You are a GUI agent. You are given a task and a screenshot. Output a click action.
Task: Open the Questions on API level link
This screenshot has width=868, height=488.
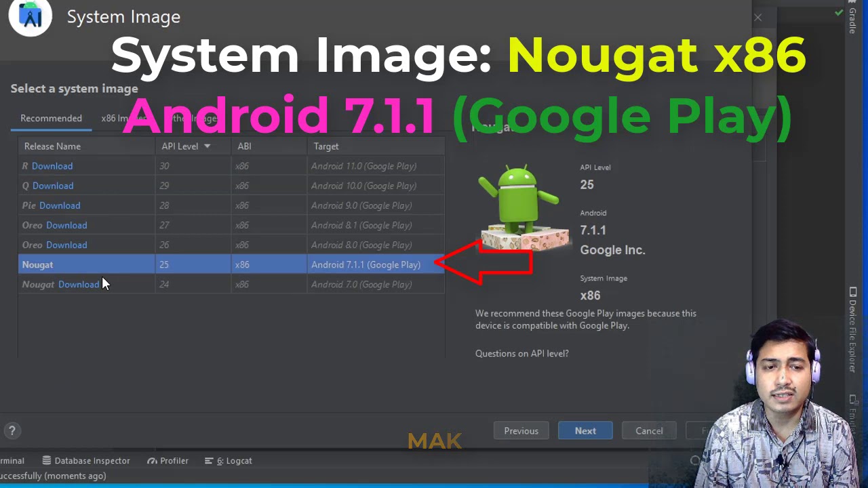coord(522,353)
